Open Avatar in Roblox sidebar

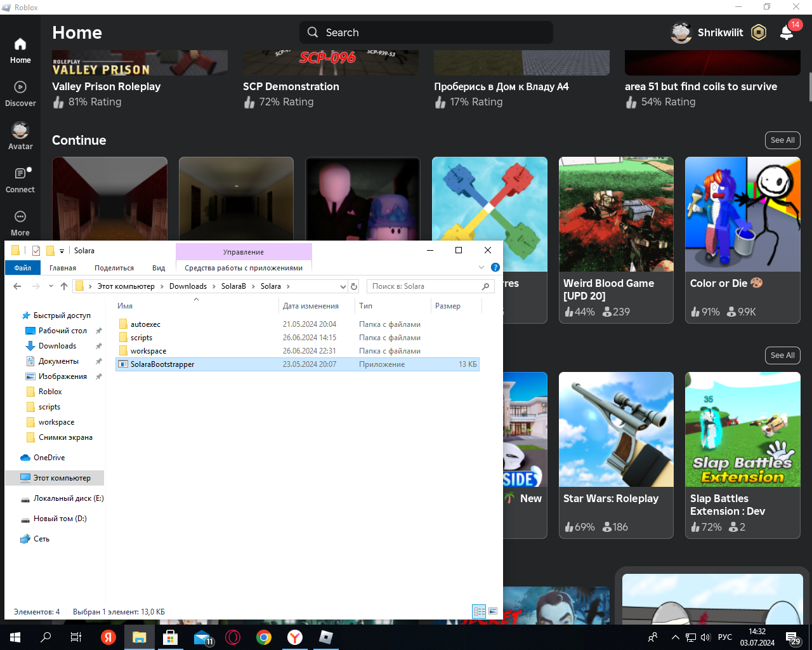(x=20, y=136)
